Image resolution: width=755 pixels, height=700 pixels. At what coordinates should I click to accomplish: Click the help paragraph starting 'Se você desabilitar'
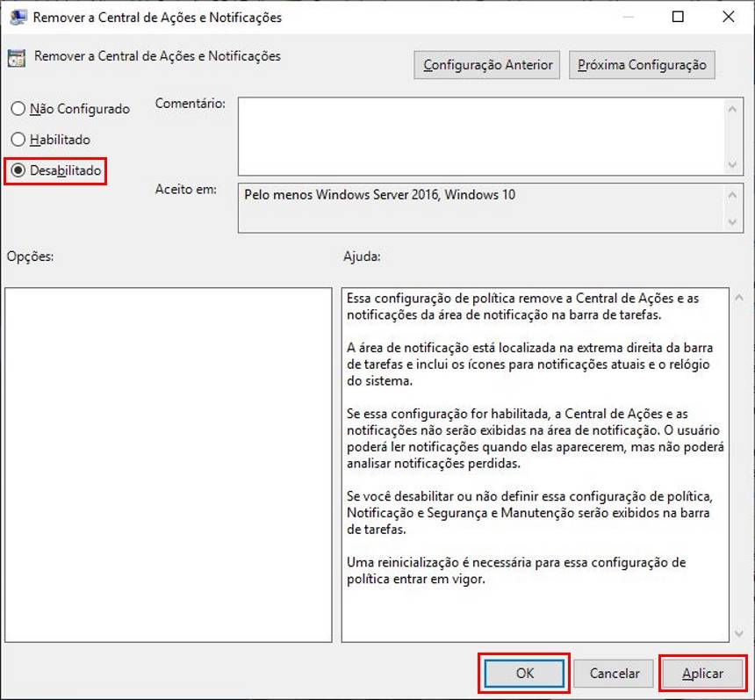pyautogui.click(x=529, y=513)
